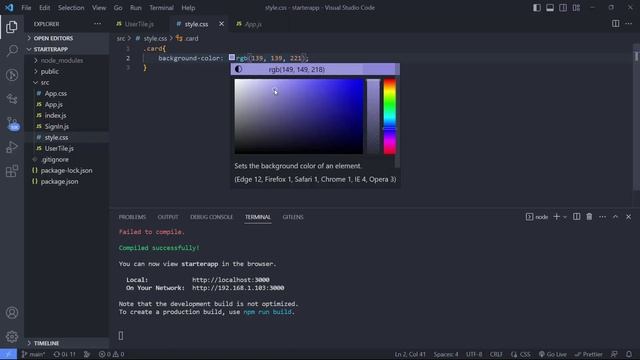Open editor more actions ellipsis
The width and height of the screenshot is (640, 360).
pos(629,24)
